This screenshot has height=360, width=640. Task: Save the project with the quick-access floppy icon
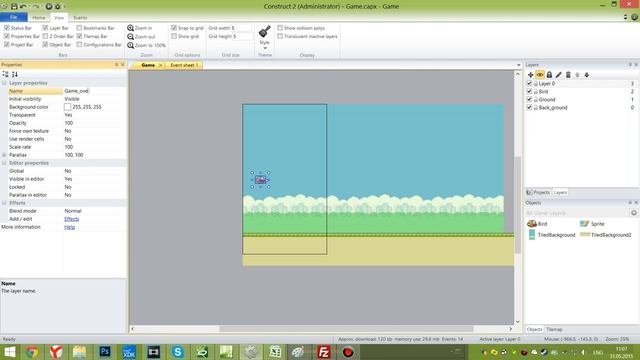(14, 7)
